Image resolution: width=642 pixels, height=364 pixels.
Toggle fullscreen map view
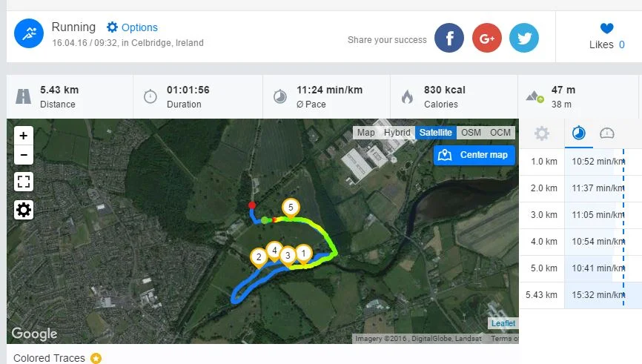tap(24, 182)
